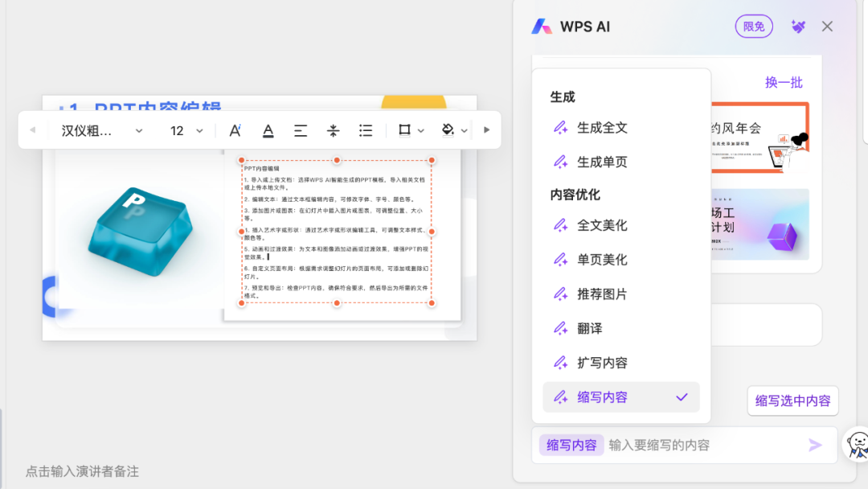Click the 缩写选中内容 button

click(x=792, y=401)
